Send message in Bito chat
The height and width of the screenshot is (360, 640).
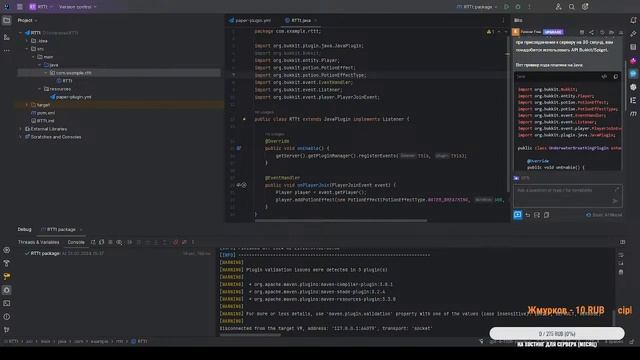point(615,201)
